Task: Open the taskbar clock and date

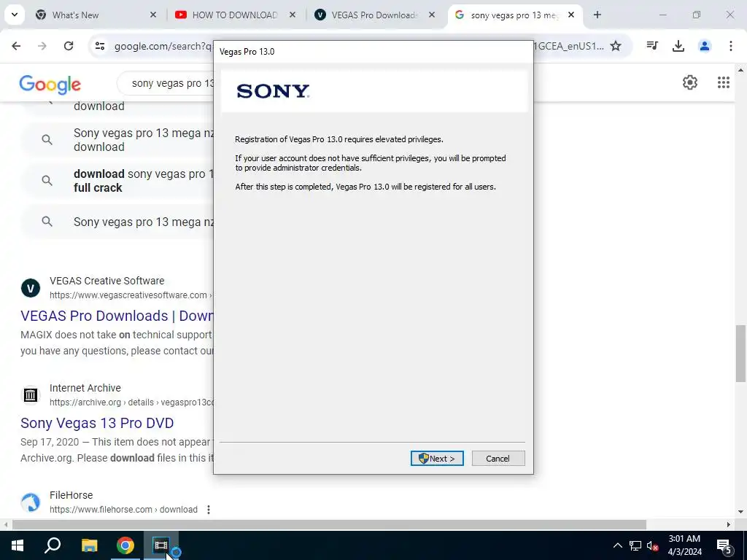Action: click(x=684, y=545)
